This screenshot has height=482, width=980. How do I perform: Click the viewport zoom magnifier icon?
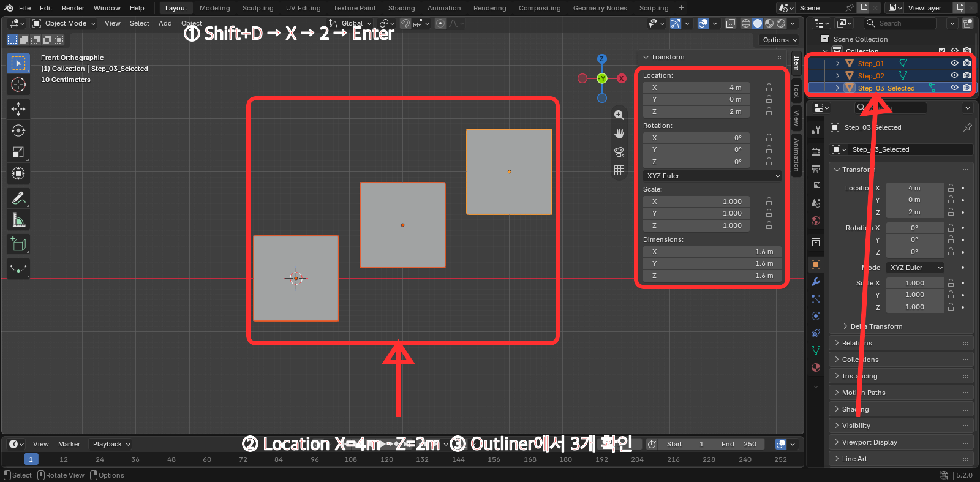click(x=619, y=115)
